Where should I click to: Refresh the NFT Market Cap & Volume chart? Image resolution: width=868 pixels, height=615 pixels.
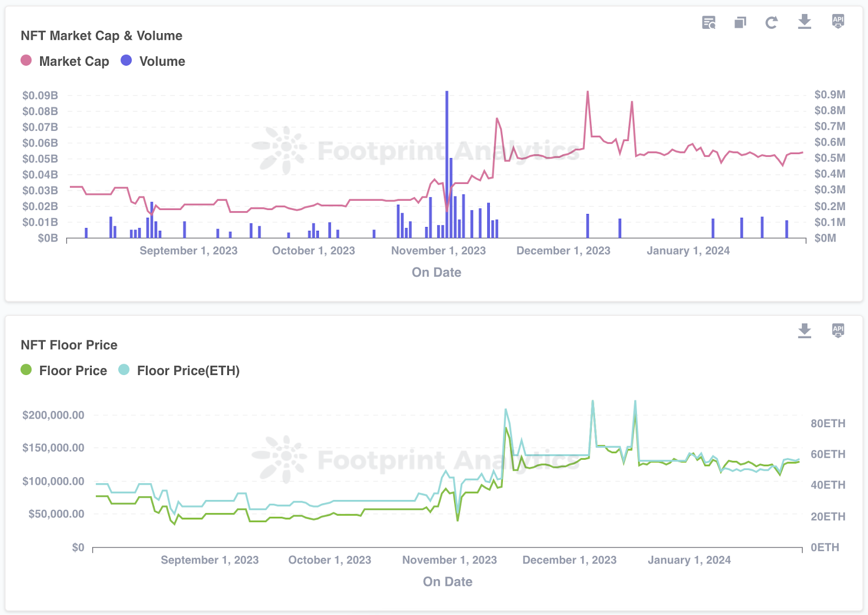coord(771,22)
